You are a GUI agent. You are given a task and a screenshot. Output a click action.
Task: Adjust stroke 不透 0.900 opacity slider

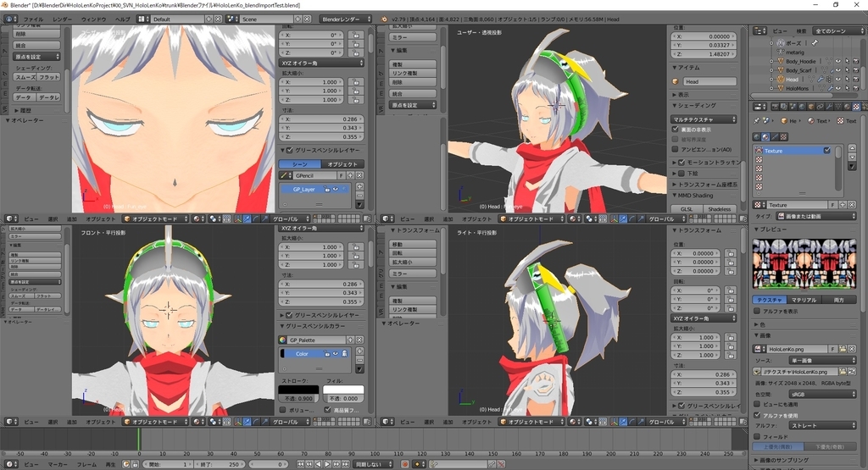(298, 398)
